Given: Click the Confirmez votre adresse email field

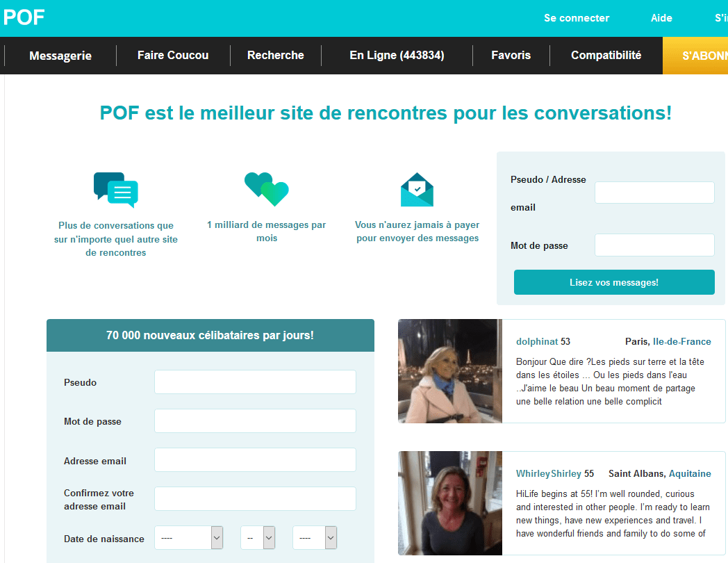Looking at the screenshot, I should 255,499.
